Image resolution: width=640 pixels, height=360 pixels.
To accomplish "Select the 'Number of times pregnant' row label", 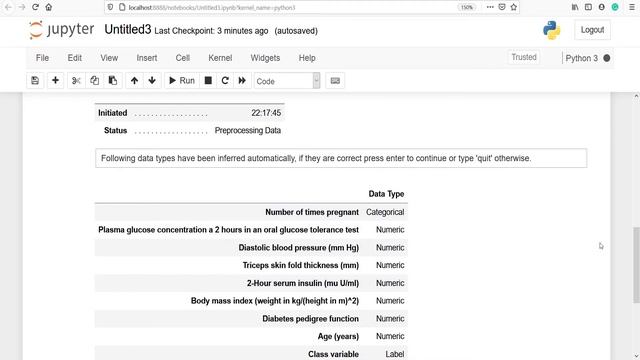I will 312,212.
